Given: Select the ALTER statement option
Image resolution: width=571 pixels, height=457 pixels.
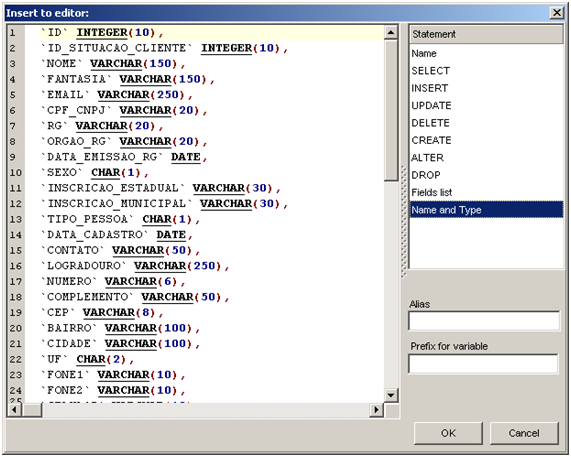Looking at the screenshot, I should coord(487,158).
